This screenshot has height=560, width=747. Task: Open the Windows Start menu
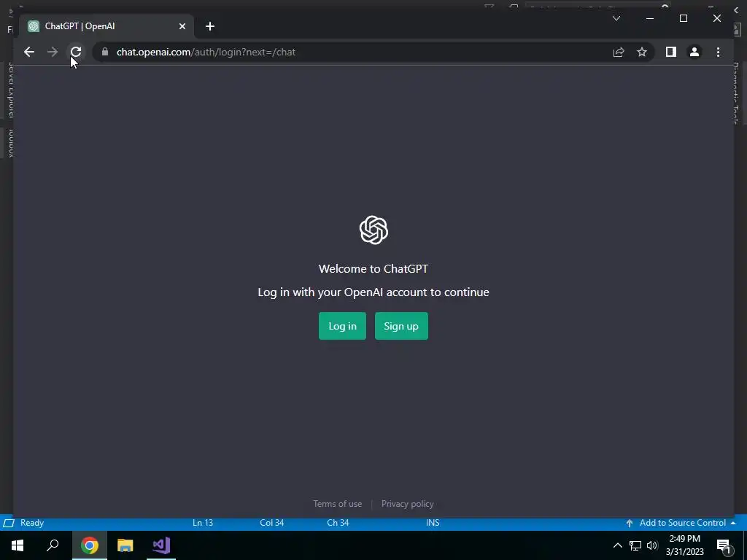point(18,545)
